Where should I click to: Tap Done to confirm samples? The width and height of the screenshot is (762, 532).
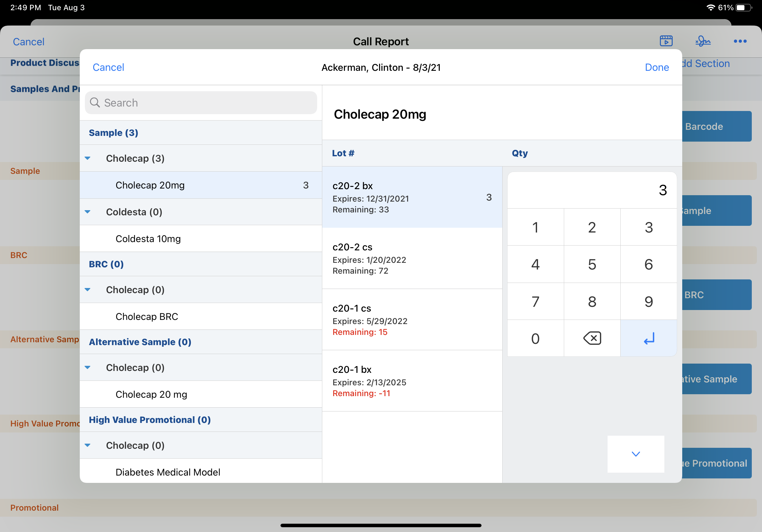(x=656, y=67)
